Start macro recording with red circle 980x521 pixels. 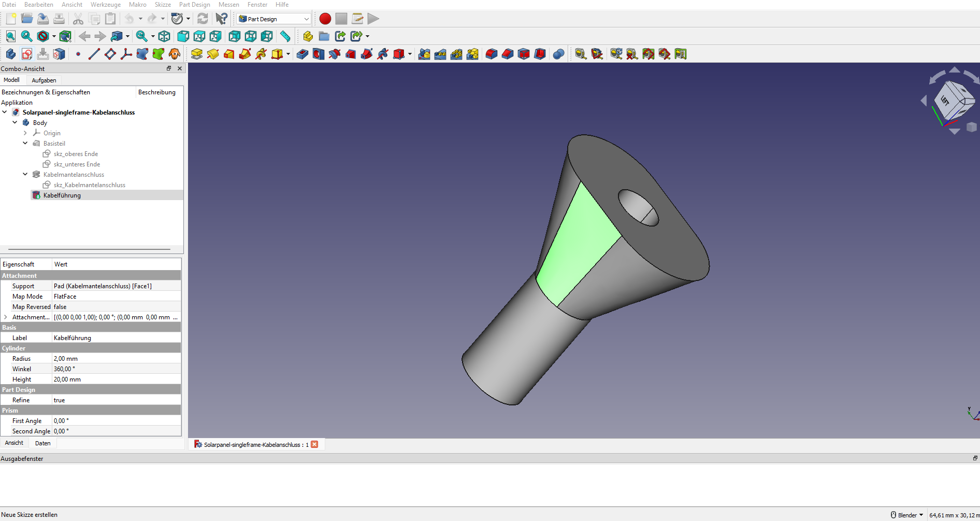[325, 19]
